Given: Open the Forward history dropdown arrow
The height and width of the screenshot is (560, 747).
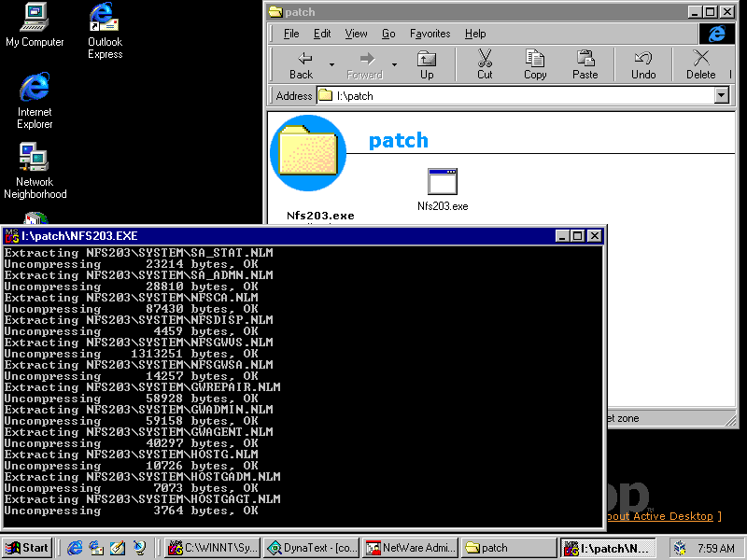Looking at the screenshot, I should 394,64.
